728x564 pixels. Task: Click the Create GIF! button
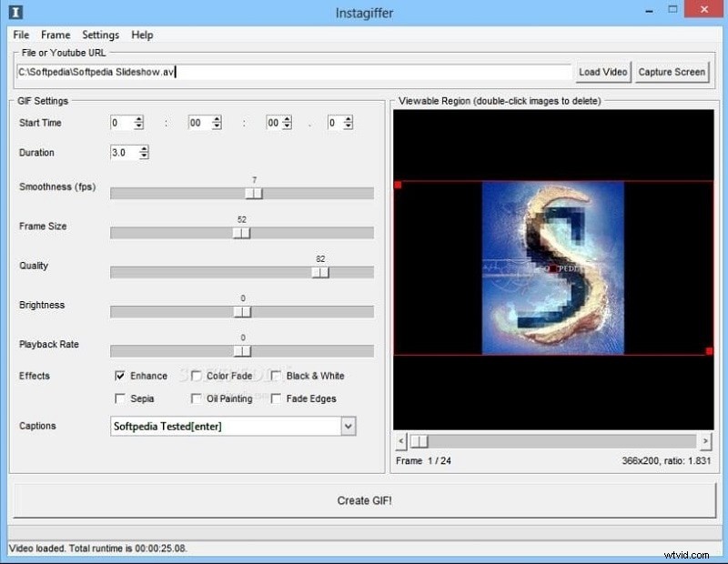point(364,499)
